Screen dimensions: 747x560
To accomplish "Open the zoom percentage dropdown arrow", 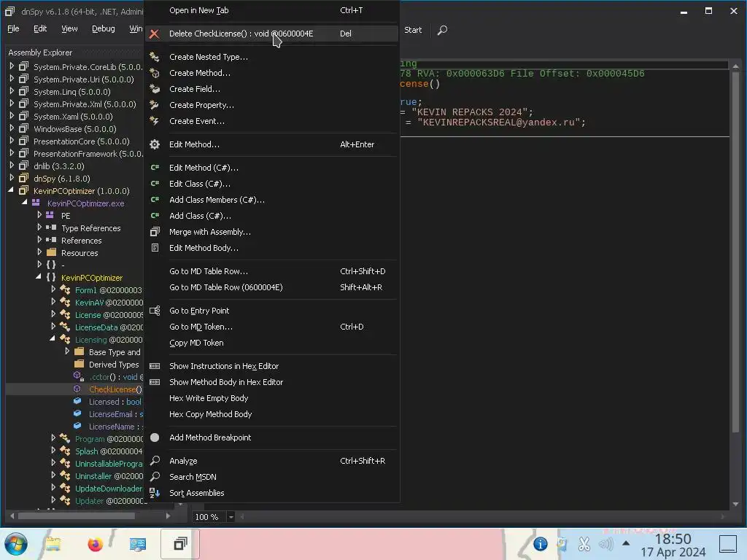I will (x=231, y=517).
